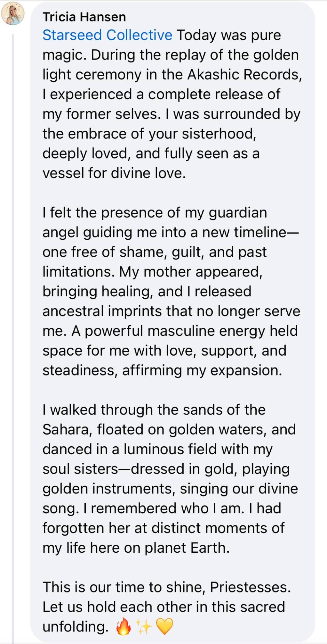Click the text "My mother appeared"
327x644 pixels.
tap(191, 272)
